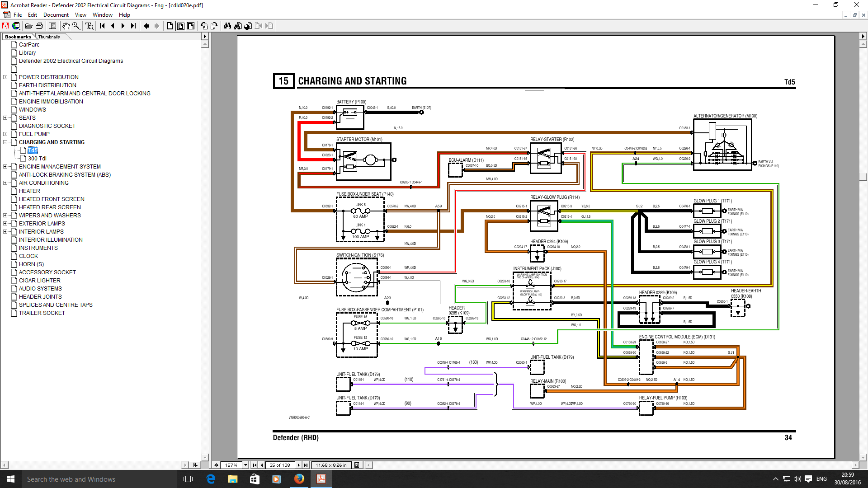Click Next Highlight toolbar icon

pyautogui.click(x=269, y=26)
